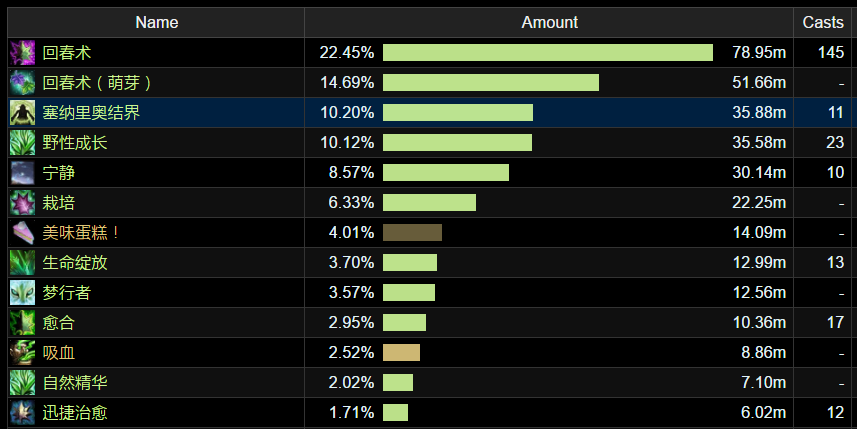Click the 回春术 spell icon
The width and height of the screenshot is (857, 429).
[22, 52]
